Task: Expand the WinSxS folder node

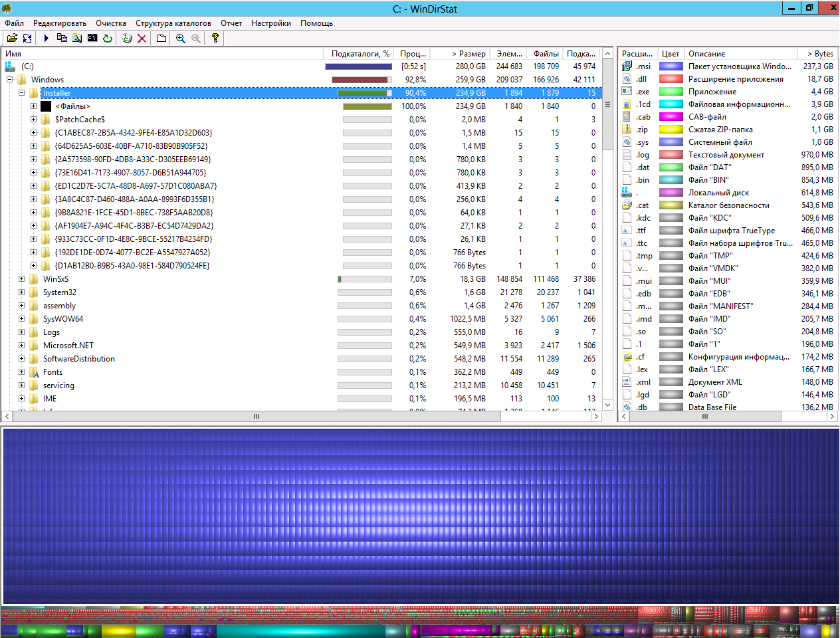Action: pyautogui.click(x=22, y=279)
